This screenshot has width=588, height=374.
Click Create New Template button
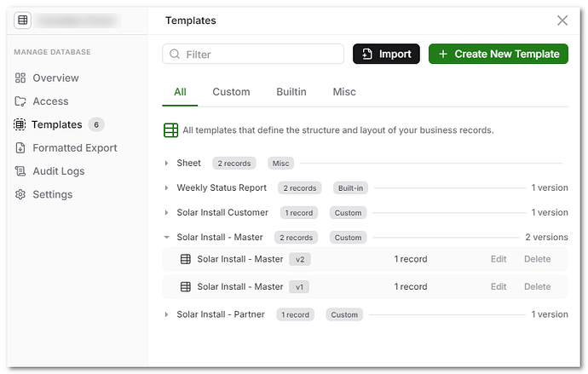click(498, 54)
